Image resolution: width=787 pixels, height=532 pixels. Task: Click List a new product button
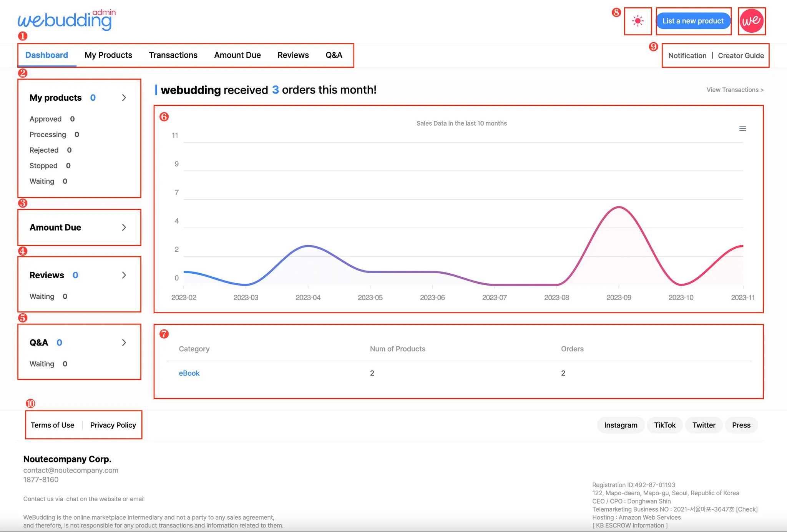pos(693,21)
